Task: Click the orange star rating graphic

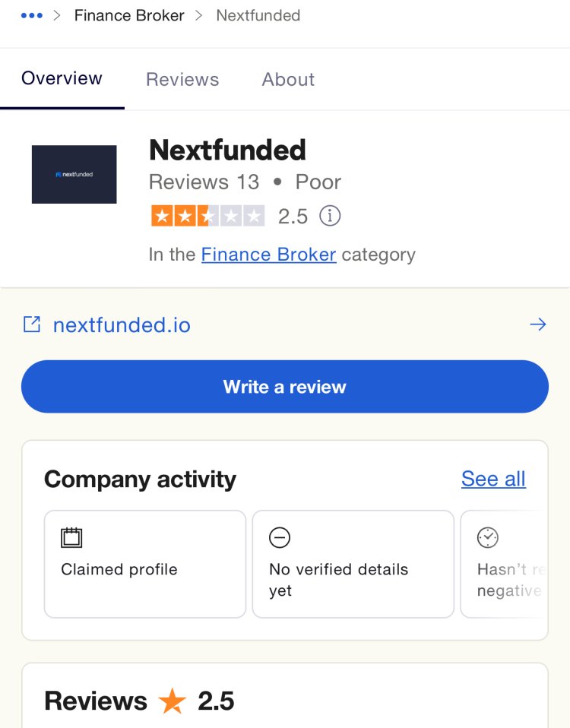Action: pyautogui.click(x=208, y=216)
